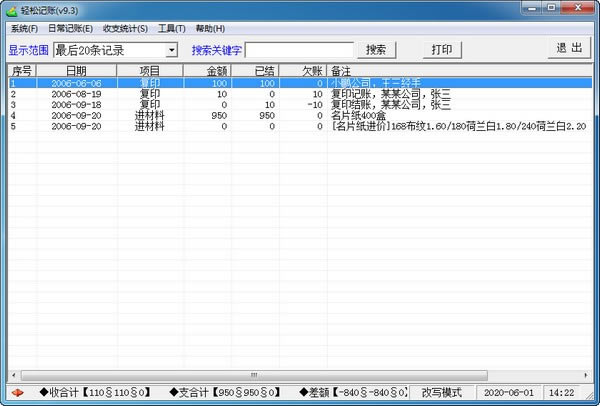The height and width of the screenshot is (406, 600).
Task: Open the 收支统计(S) menu
Action: pyautogui.click(x=125, y=29)
